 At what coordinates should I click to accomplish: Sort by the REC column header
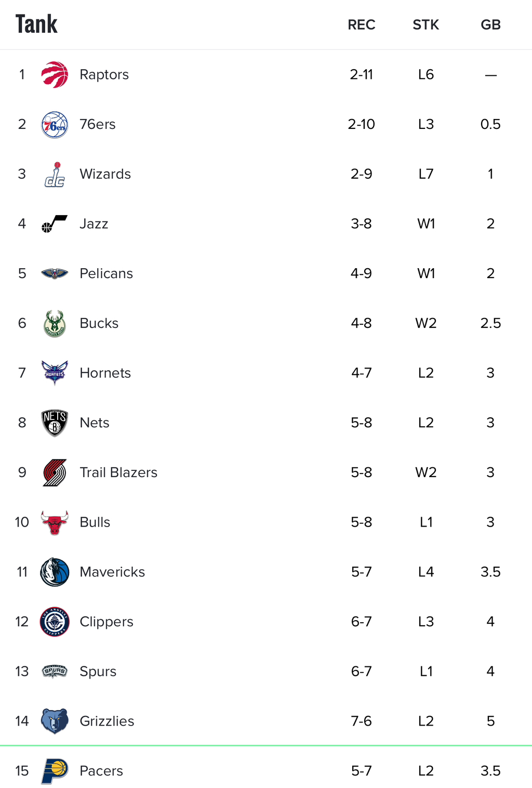click(x=362, y=25)
